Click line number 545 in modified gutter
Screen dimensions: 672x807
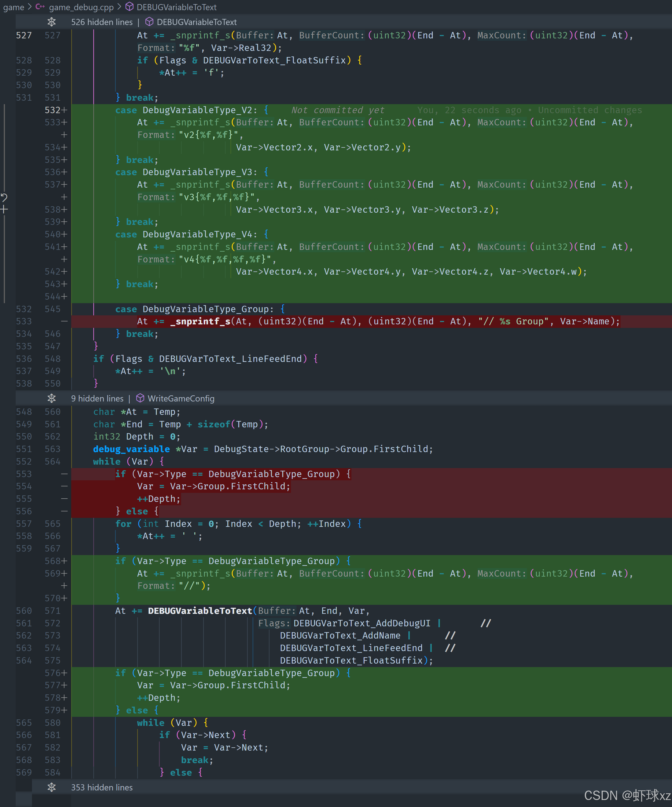53,309
